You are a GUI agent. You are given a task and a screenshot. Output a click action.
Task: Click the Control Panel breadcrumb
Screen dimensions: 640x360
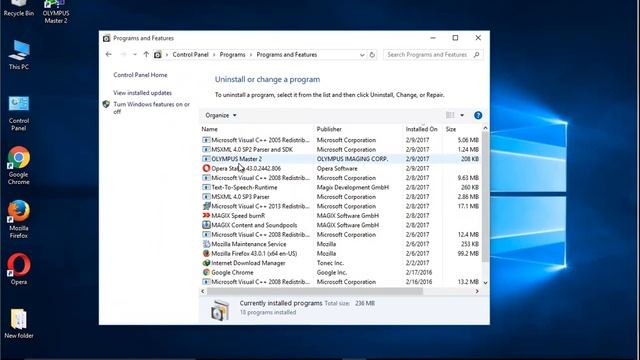coord(190,55)
